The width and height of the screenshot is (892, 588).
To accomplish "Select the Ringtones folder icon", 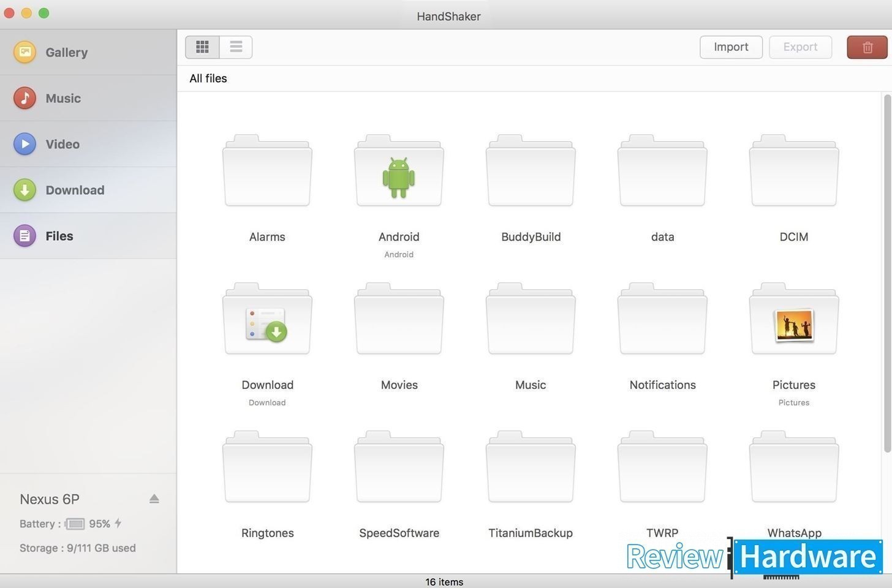I will (267, 467).
